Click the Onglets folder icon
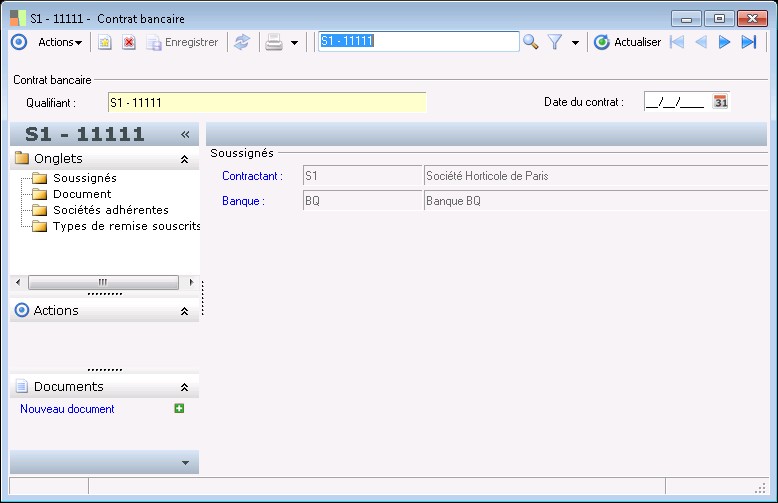This screenshot has width=778, height=503. [22, 158]
